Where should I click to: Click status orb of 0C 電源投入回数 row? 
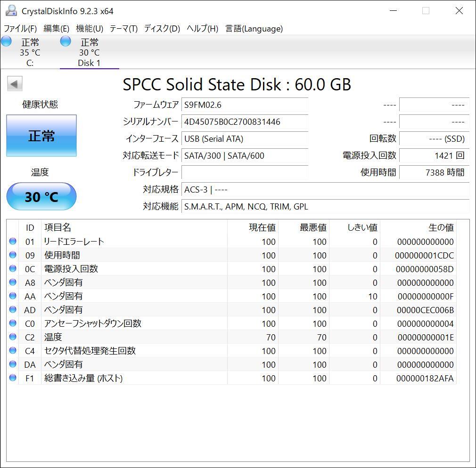point(13,268)
